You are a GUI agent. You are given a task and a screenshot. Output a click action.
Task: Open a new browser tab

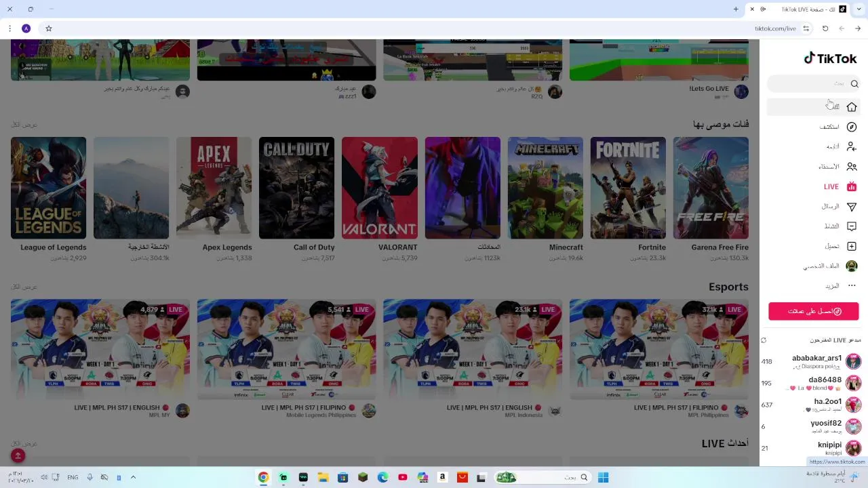(x=736, y=9)
